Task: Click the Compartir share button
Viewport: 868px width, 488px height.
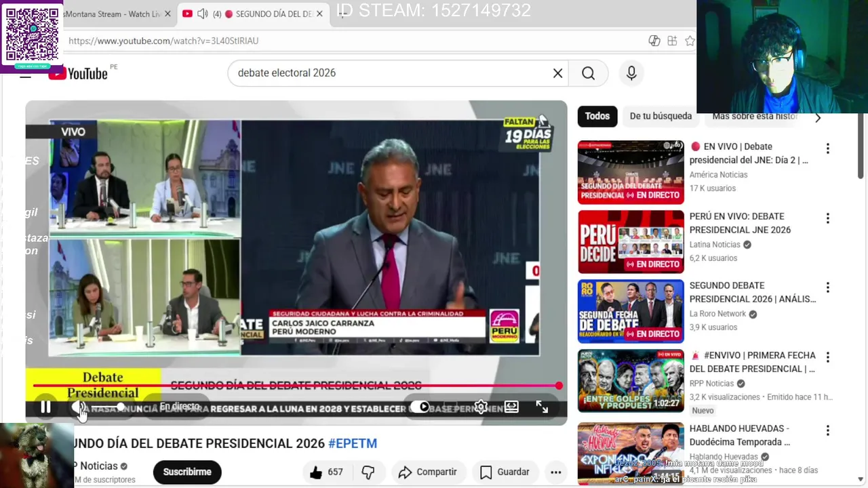Action: pos(427,472)
